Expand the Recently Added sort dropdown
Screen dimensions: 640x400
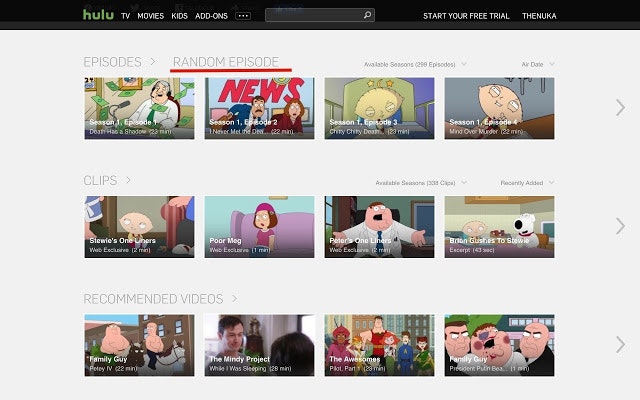click(527, 183)
